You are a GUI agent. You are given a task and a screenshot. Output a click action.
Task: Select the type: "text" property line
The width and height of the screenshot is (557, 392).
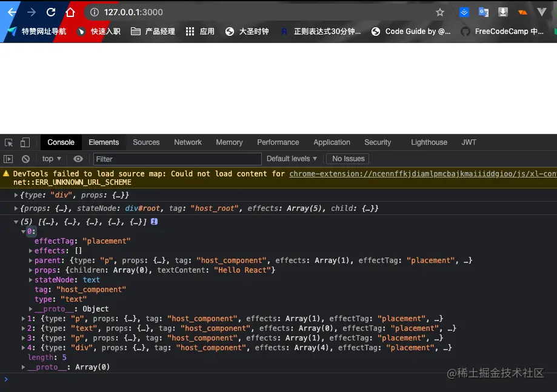61,299
